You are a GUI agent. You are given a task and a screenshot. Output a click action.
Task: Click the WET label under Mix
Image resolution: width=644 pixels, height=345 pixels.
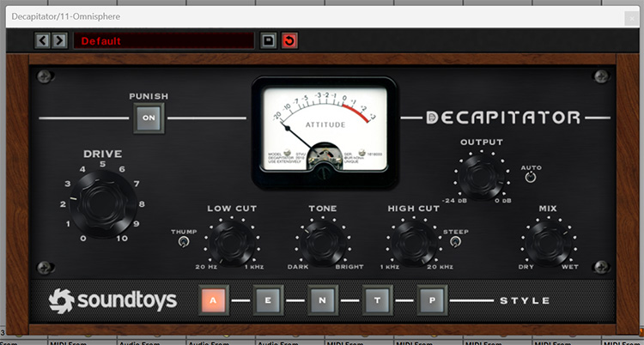pyautogui.click(x=570, y=267)
